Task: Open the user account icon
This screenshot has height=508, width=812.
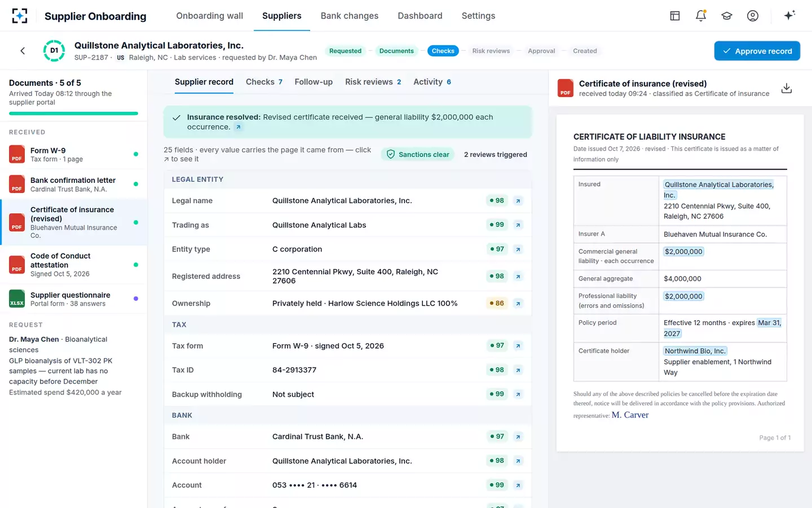Action: tap(753, 16)
